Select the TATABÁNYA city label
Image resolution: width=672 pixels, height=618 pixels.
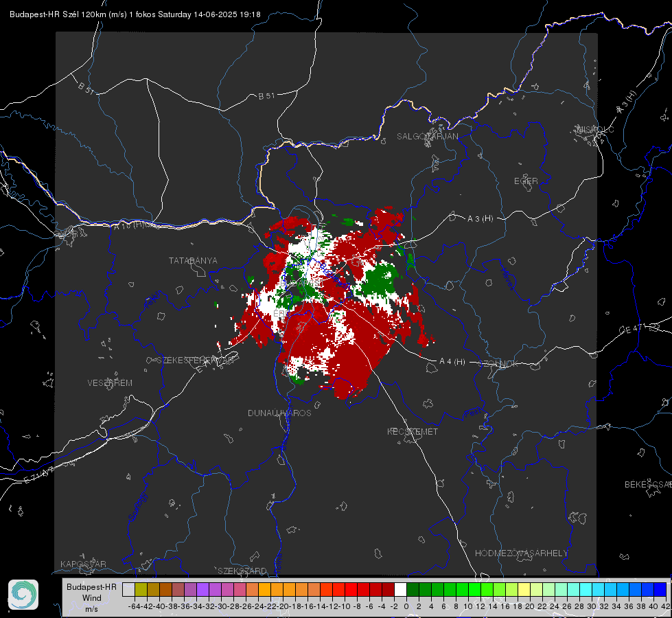(193, 260)
